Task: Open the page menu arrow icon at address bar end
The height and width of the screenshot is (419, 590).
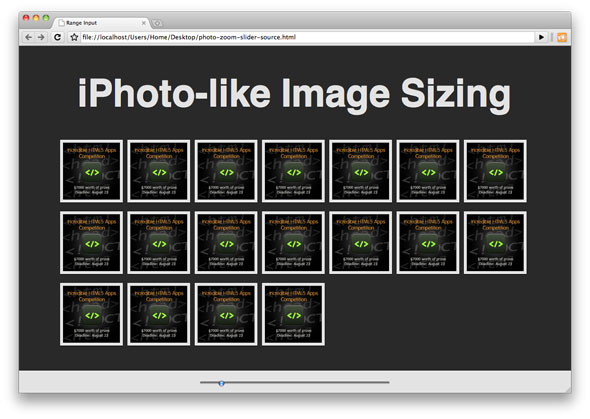Action: [x=541, y=37]
